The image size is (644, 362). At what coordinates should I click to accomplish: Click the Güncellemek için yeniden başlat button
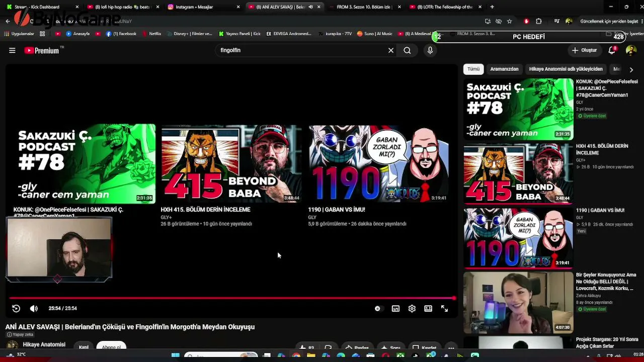(609, 21)
